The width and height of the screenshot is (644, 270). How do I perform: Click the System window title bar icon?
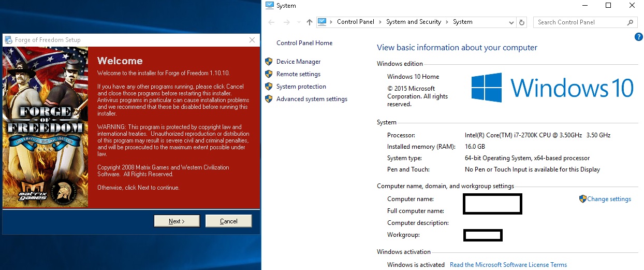click(269, 6)
